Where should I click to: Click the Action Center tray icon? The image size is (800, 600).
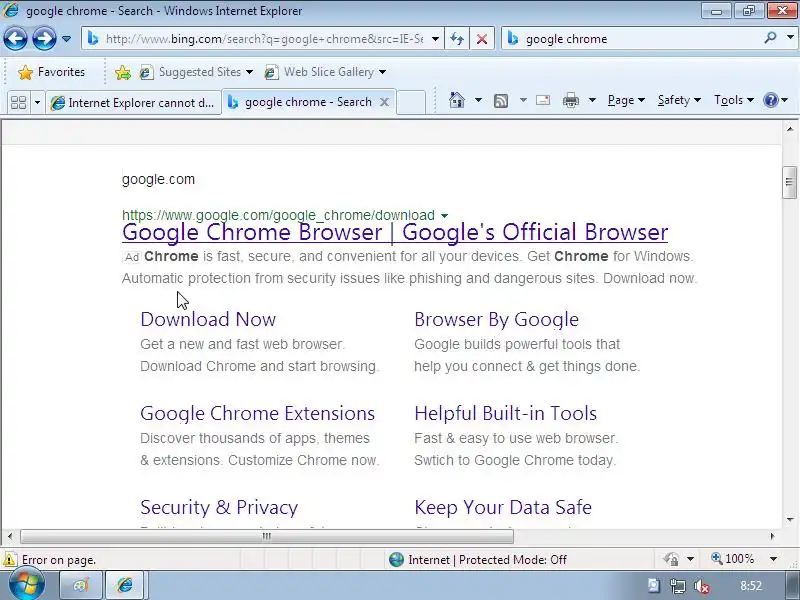coord(654,586)
